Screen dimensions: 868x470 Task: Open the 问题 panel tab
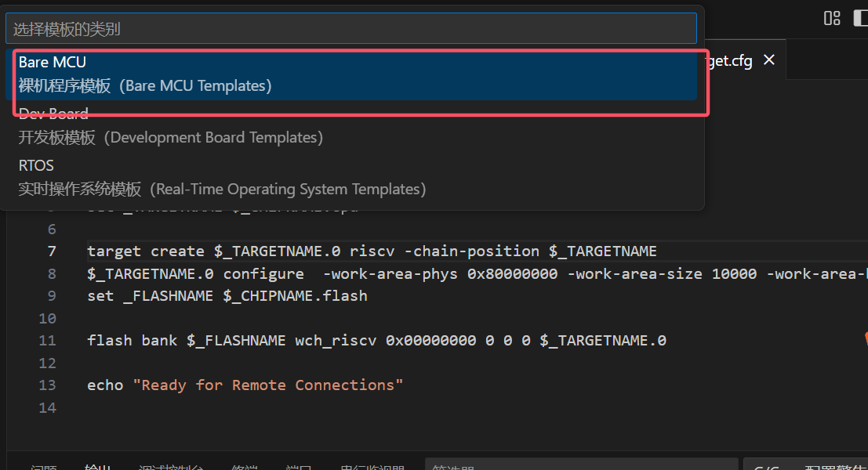(x=44, y=465)
